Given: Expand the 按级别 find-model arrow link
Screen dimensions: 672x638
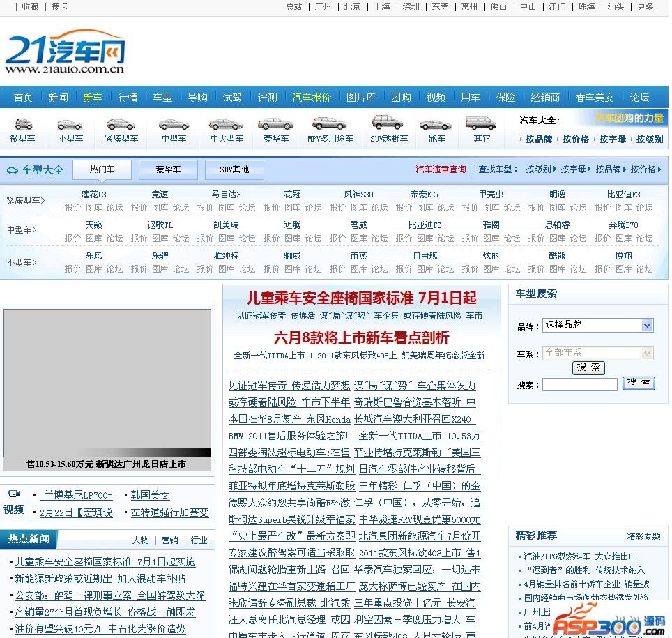Looking at the screenshot, I should click(x=541, y=169).
